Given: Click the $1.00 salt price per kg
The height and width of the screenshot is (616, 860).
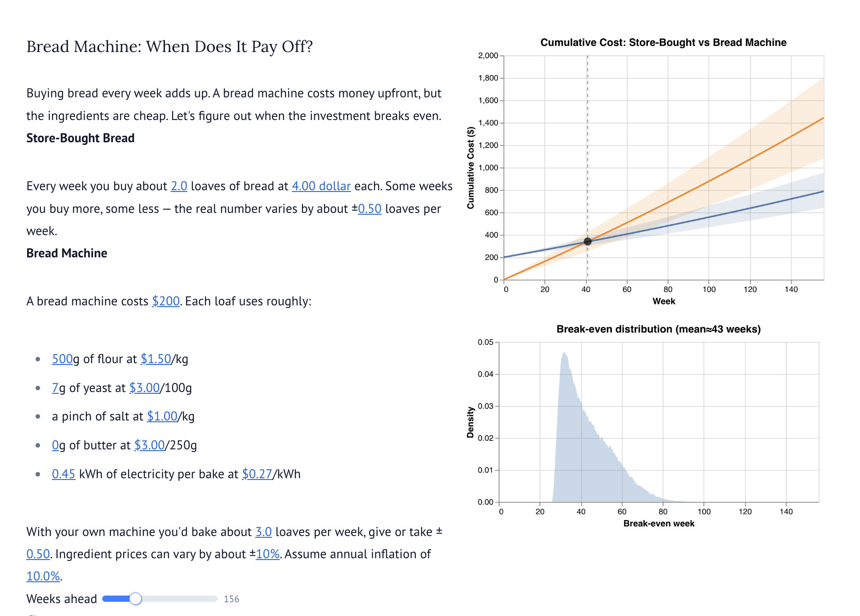Looking at the screenshot, I should click(162, 416).
